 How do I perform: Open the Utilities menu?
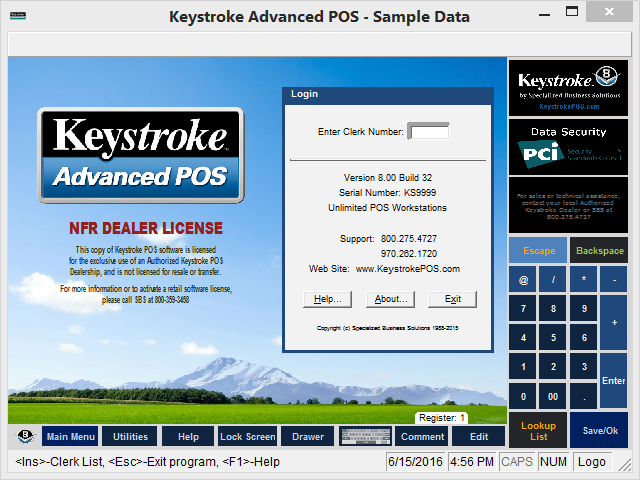pyautogui.click(x=130, y=436)
